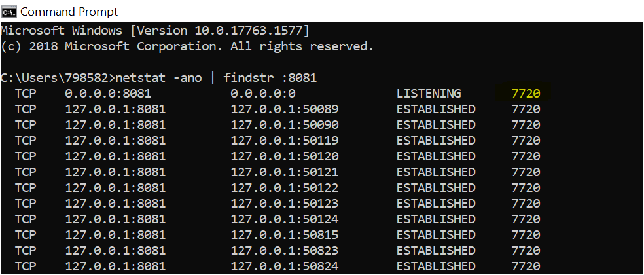Click the Command Prompt title bar icon
This screenshot has height=275, width=644.
coord(9,12)
